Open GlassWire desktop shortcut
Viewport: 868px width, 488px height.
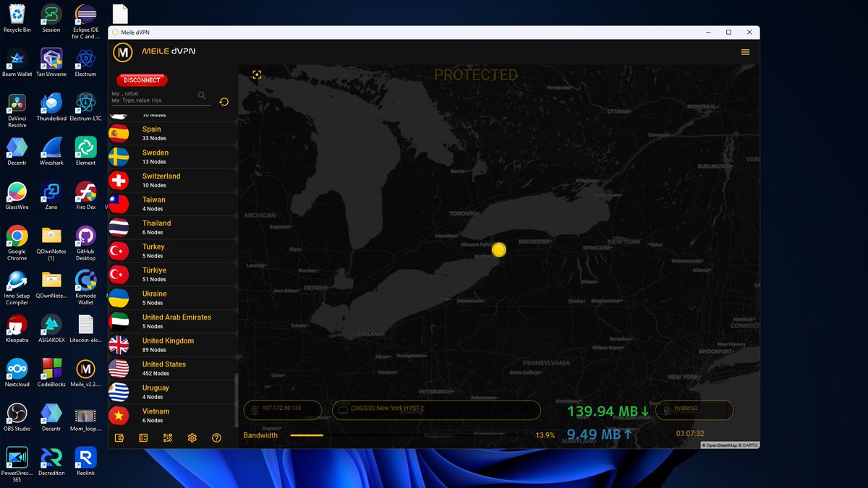[17, 195]
